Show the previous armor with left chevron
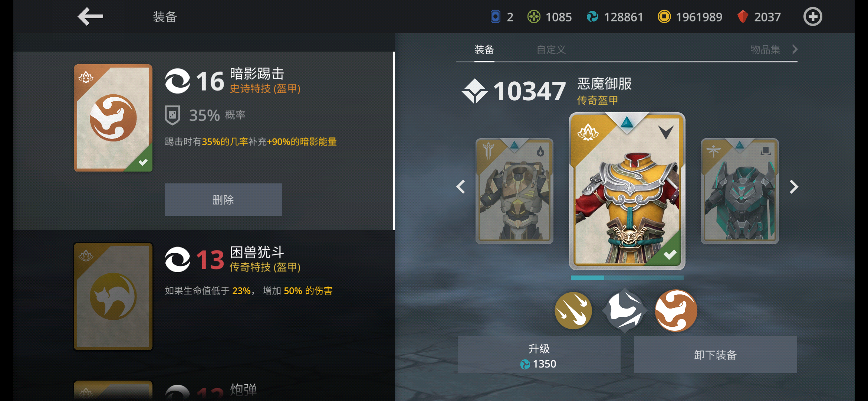Image resolution: width=868 pixels, height=401 pixels. (461, 187)
